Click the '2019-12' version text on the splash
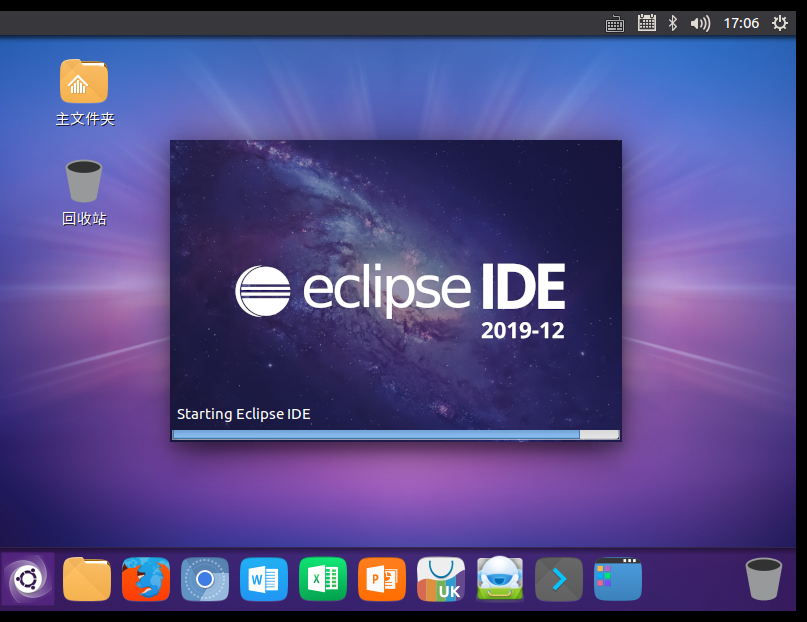The height and width of the screenshot is (622, 807). (x=522, y=330)
